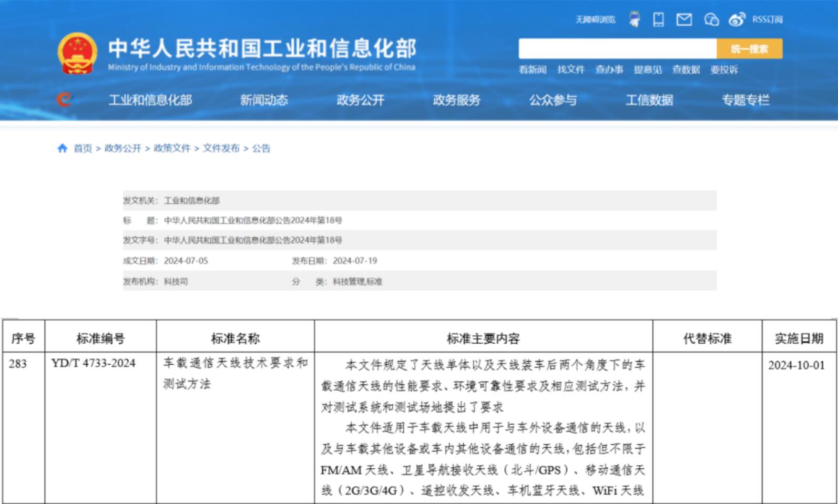Open the 查数据 quick link
The height and width of the screenshot is (504, 838).
[x=686, y=70]
